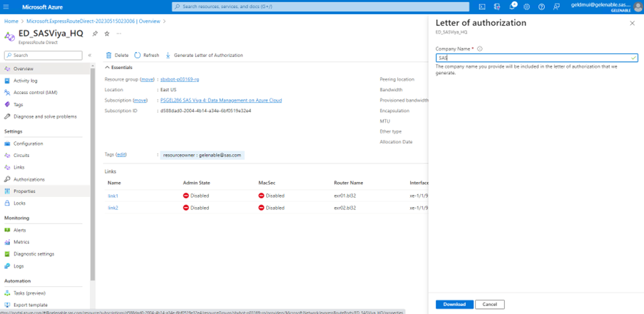Image resolution: width=644 pixels, height=314 pixels.
Task: Click the Configuration icon under Settings
Action: pos(7,143)
